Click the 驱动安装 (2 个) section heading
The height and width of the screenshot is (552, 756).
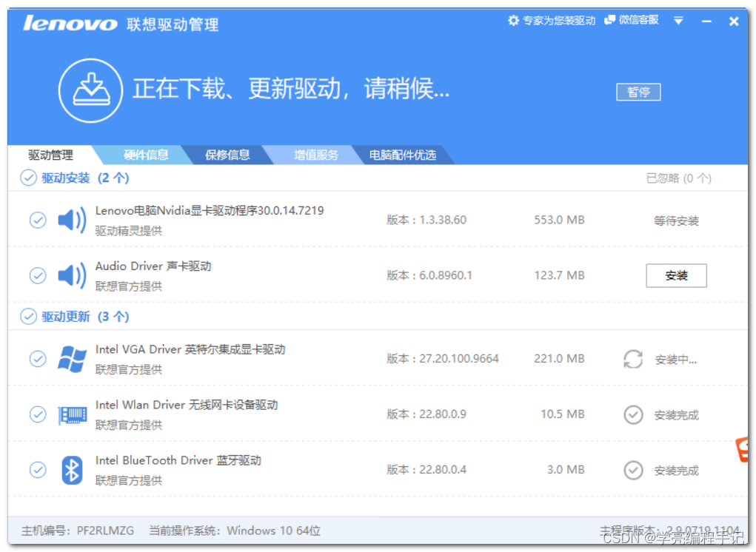click(85, 178)
